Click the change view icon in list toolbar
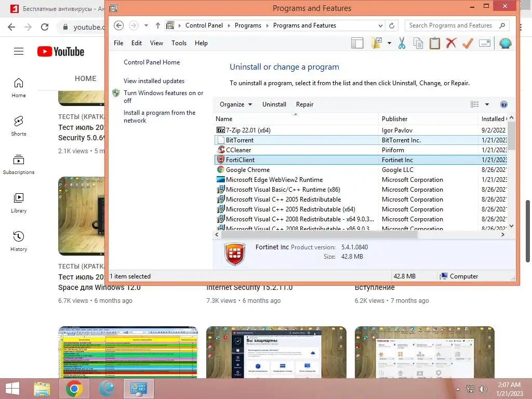Viewport: 532px width, 399px height. tap(475, 104)
